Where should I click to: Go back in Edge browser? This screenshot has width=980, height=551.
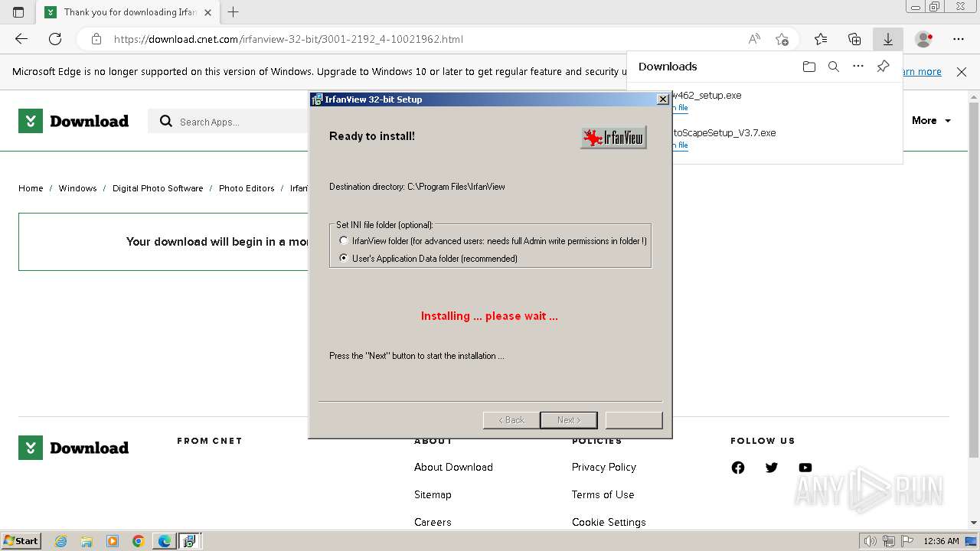click(21, 39)
